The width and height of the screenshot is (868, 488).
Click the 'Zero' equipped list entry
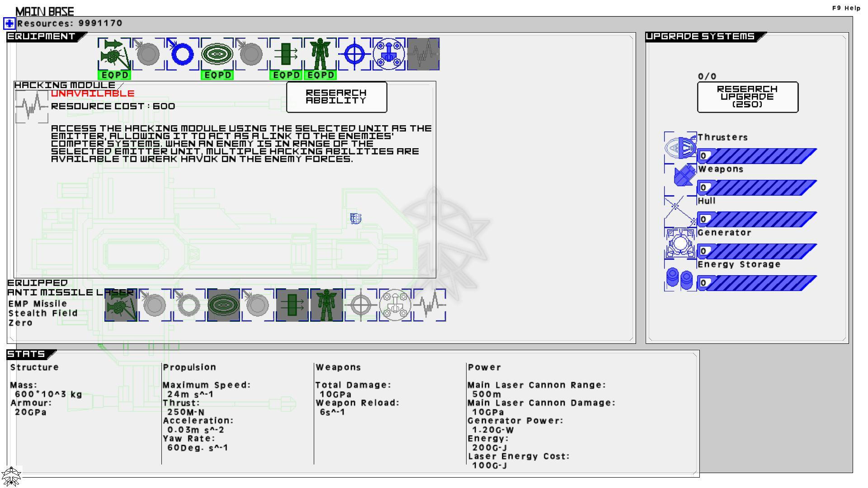click(20, 323)
